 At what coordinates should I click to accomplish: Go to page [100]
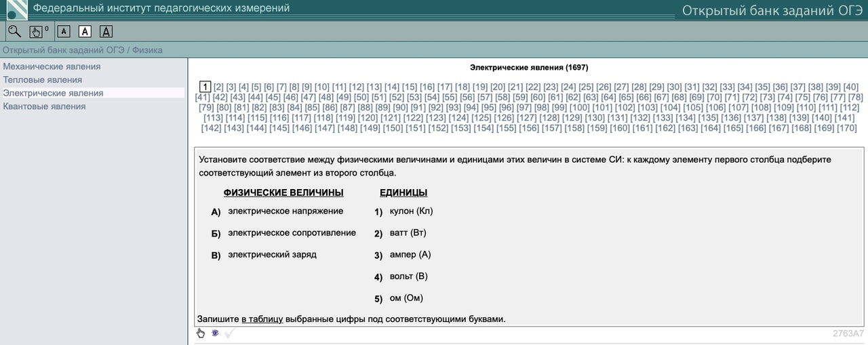click(580, 107)
